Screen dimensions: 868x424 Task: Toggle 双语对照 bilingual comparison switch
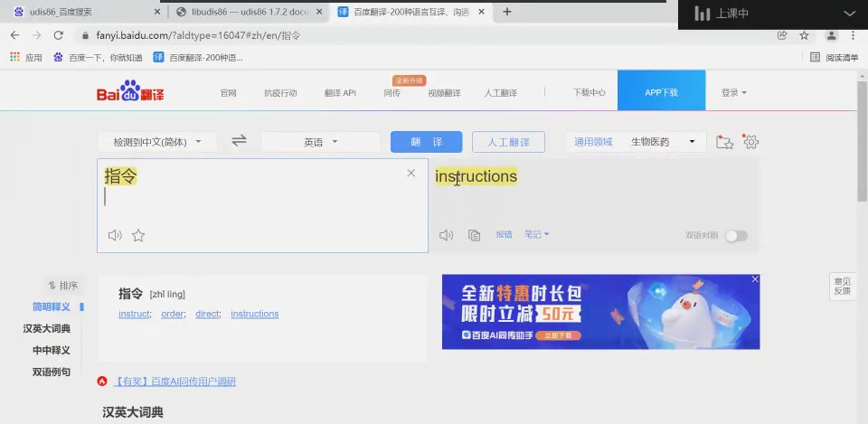tap(736, 236)
